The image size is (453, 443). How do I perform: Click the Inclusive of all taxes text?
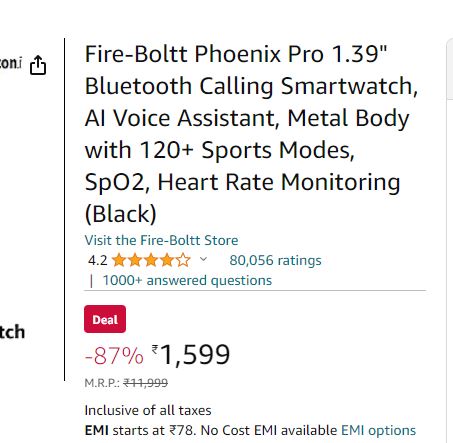(148, 410)
